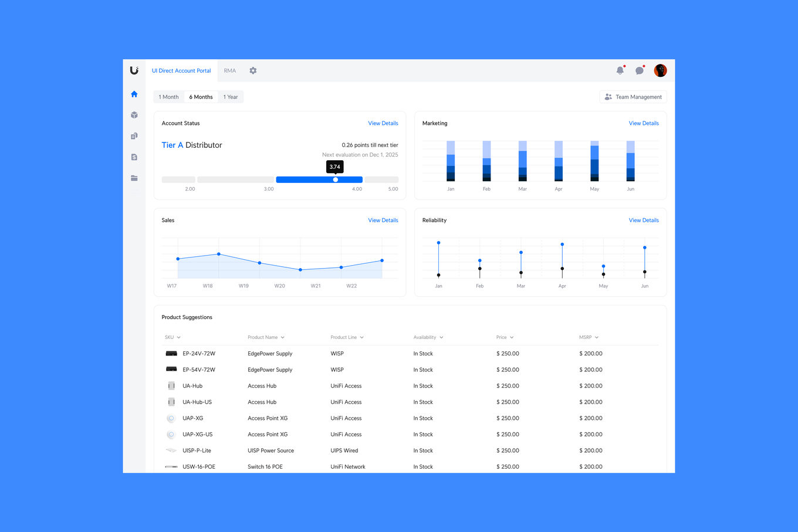Click the Product Suggestions heading
Screen dimensions: 798x532
(x=187, y=317)
